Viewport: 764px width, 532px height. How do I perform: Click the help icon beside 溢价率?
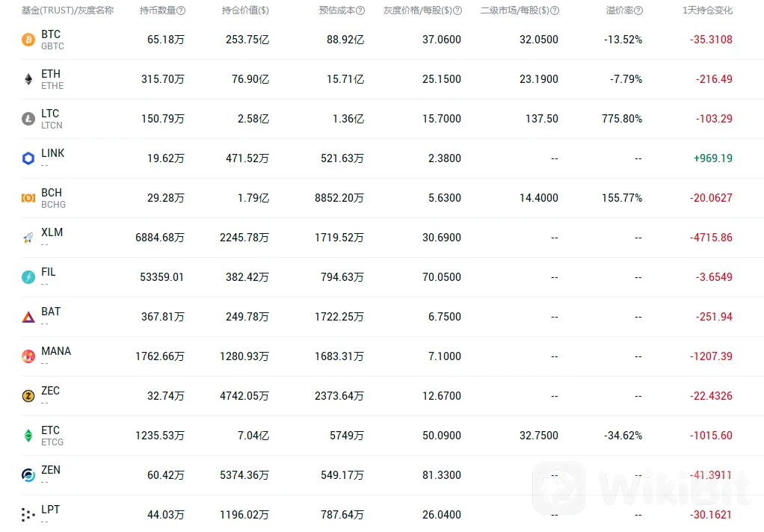coord(638,11)
